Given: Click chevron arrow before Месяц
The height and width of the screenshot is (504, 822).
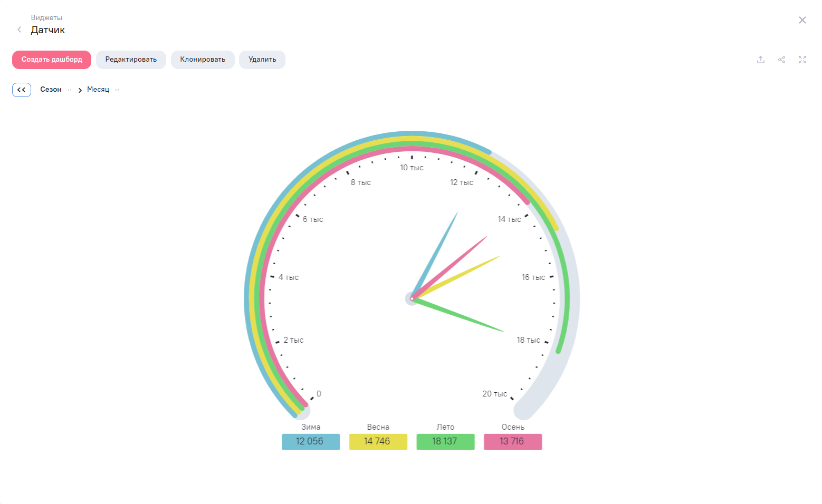Looking at the screenshot, I should click(80, 90).
